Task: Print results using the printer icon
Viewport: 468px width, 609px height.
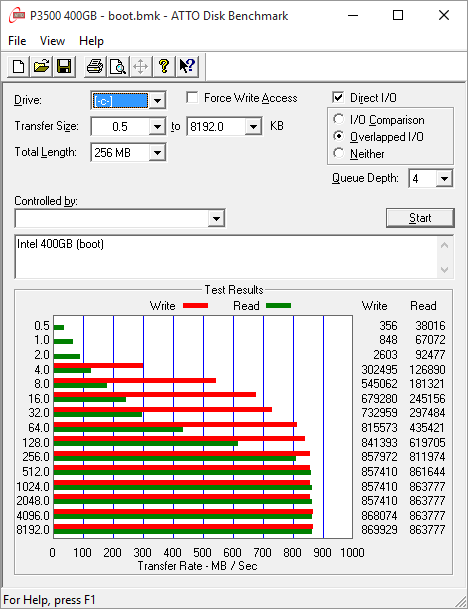Action: click(x=95, y=66)
